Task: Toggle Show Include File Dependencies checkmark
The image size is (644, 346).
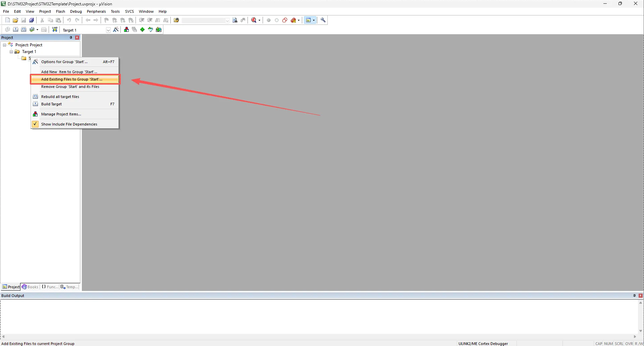Action: pos(35,124)
